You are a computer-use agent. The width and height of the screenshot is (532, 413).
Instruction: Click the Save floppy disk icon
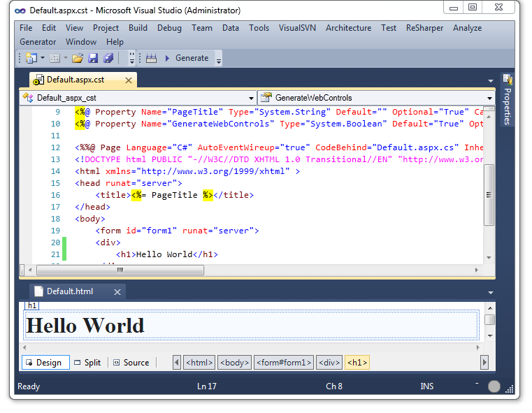tap(93, 58)
